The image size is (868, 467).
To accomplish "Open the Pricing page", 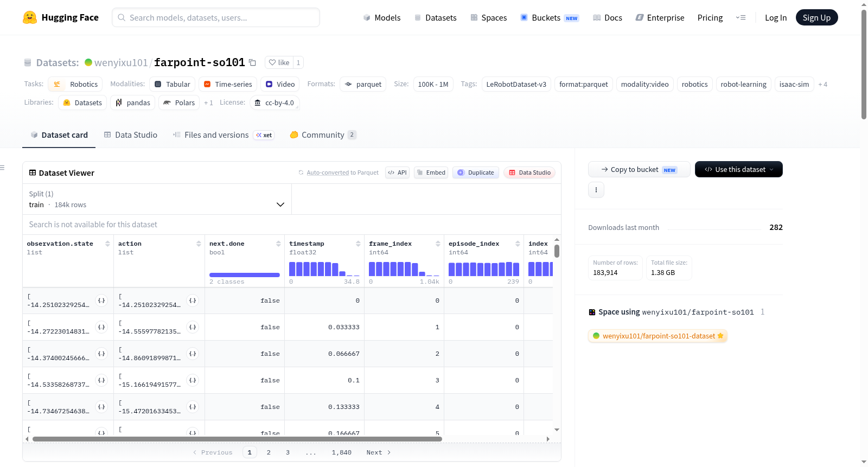I will tap(710, 17).
